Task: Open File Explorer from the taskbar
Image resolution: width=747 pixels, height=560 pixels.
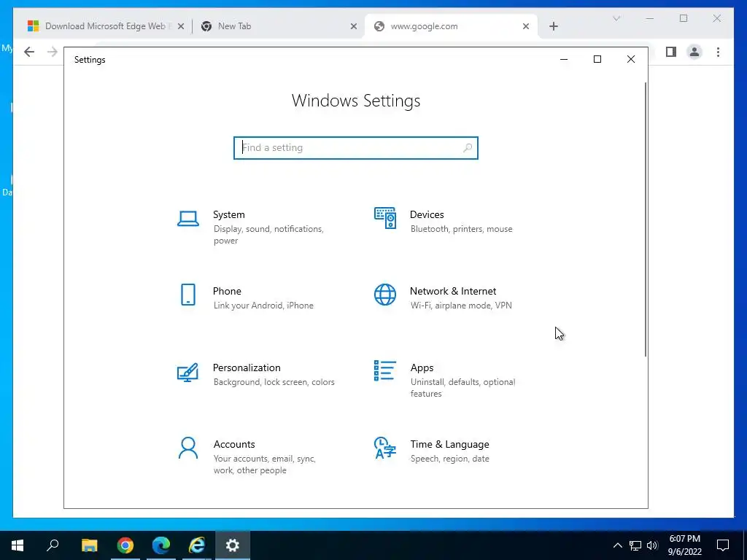Action: tap(89, 545)
